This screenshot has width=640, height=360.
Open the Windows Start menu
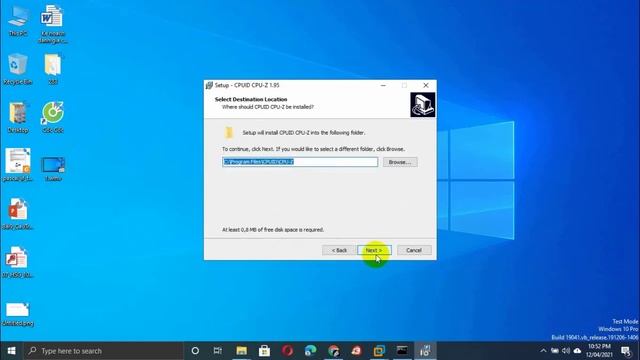(11, 351)
